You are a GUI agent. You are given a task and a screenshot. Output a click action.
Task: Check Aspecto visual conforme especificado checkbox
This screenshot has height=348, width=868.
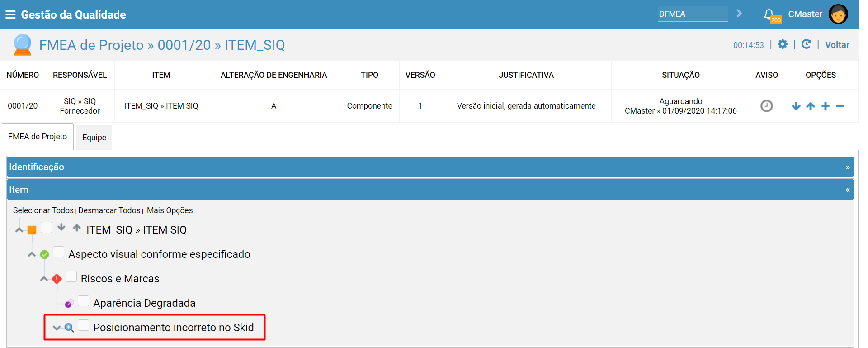59,252
